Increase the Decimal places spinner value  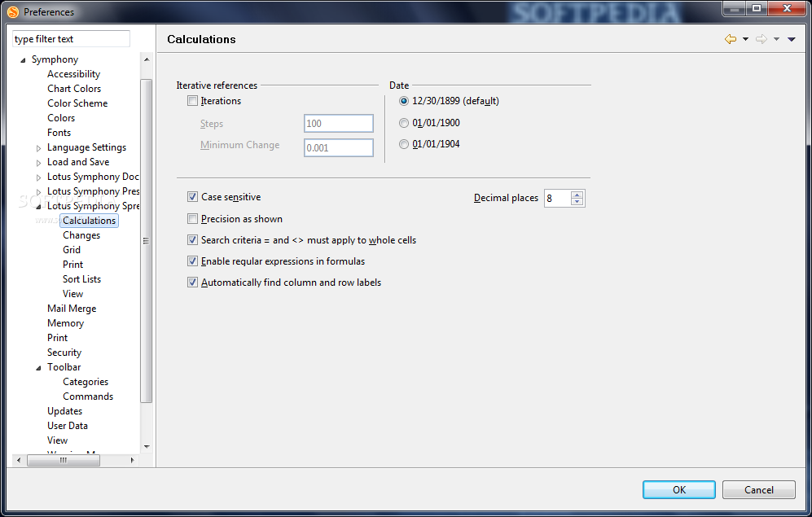click(x=577, y=195)
